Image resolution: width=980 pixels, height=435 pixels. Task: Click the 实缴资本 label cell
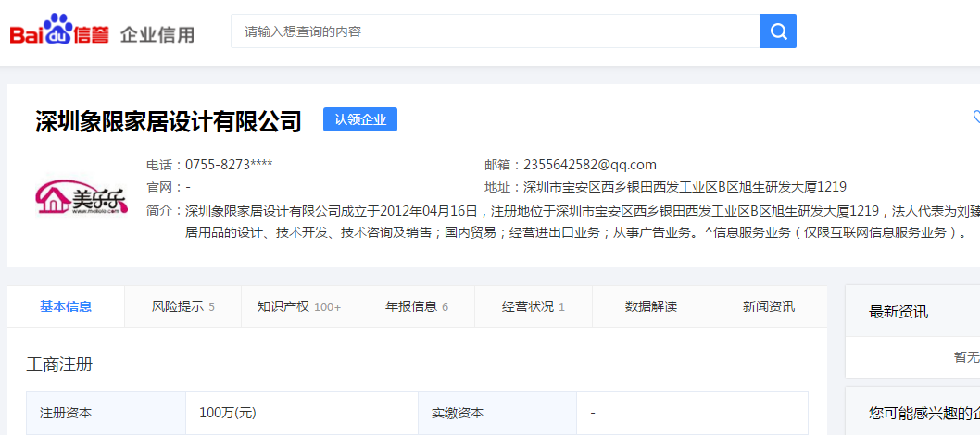tap(497, 413)
